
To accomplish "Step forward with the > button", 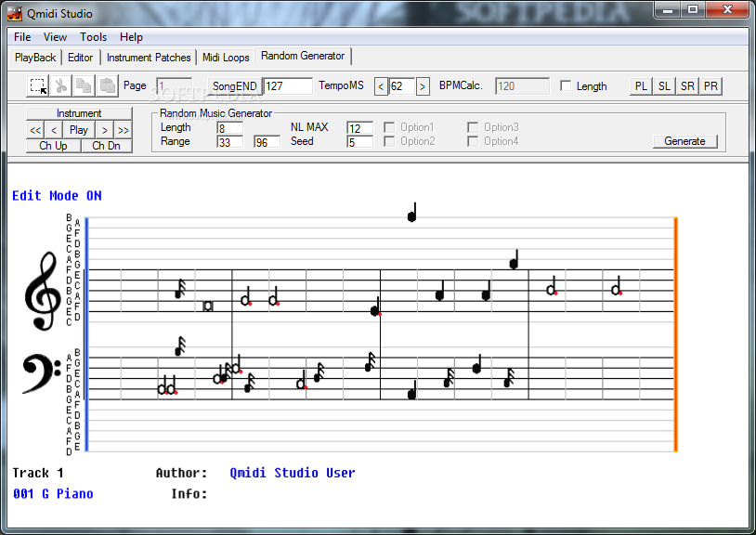I will coord(105,130).
